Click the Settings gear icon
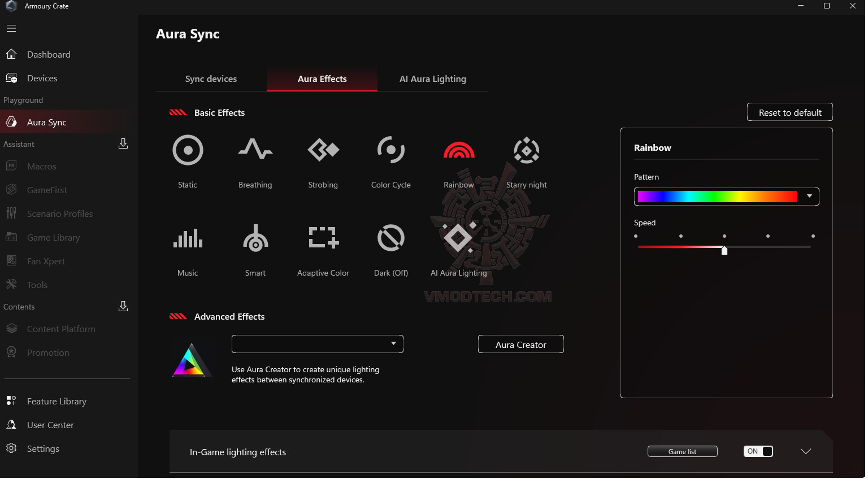The height and width of the screenshot is (488, 868). [x=11, y=448]
